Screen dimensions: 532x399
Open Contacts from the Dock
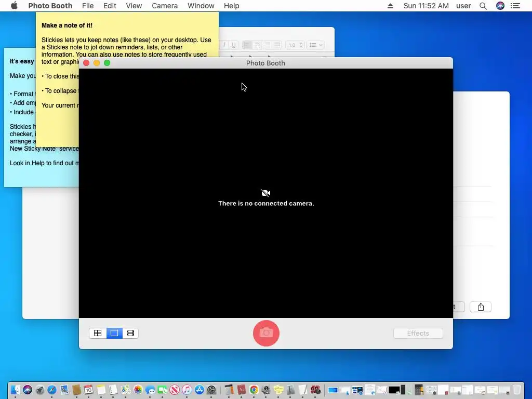pos(76,390)
